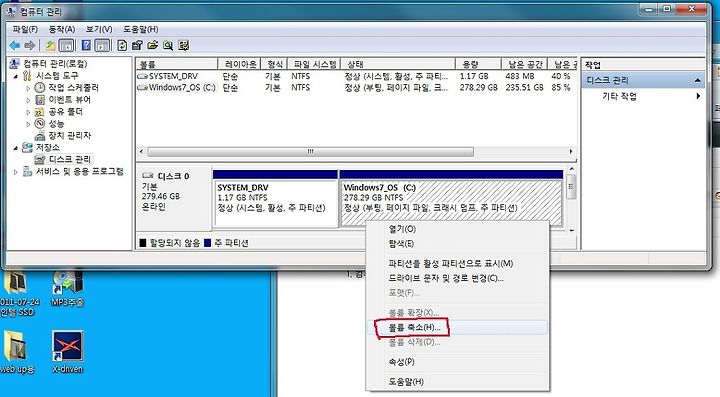
Task: Click the 235.51 GB free space cell
Action: click(524, 87)
